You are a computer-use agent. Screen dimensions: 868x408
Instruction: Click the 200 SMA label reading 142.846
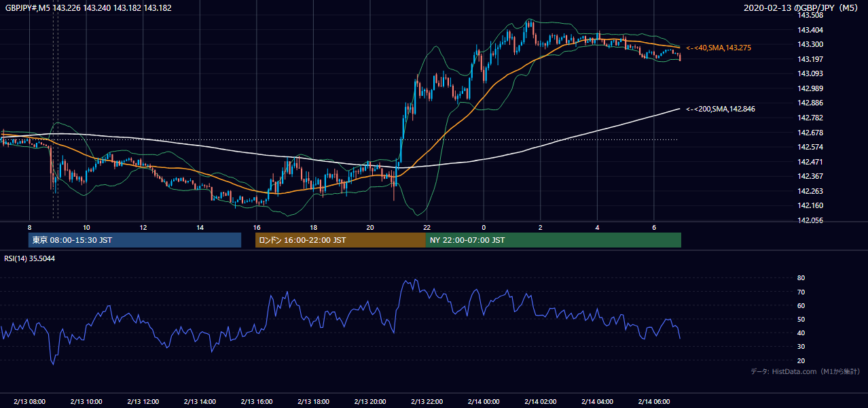pyautogui.click(x=720, y=109)
